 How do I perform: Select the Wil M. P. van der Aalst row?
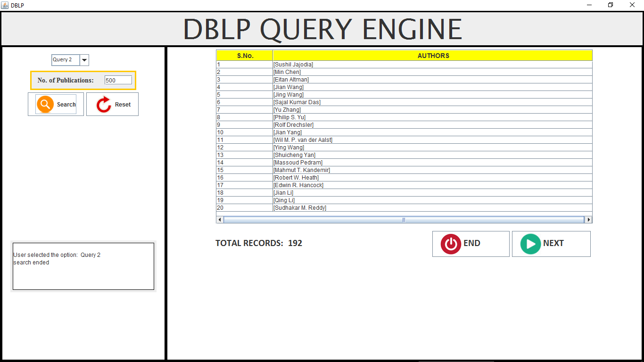404,140
